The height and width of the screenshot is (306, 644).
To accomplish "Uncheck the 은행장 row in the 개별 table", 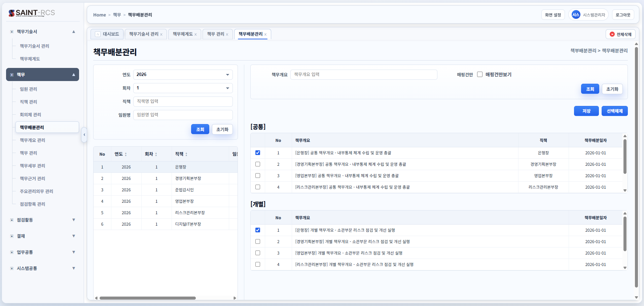I will pyautogui.click(x=258, y=230).
